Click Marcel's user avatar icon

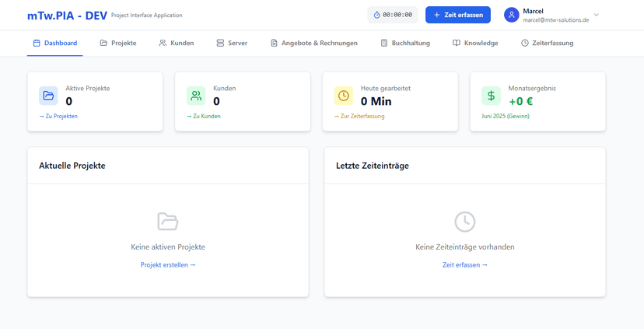[x=511, y=15]
